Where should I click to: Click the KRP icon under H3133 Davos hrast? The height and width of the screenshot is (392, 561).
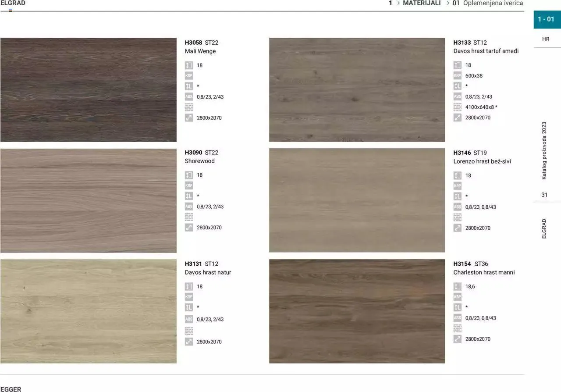click(x=458, y=76)
